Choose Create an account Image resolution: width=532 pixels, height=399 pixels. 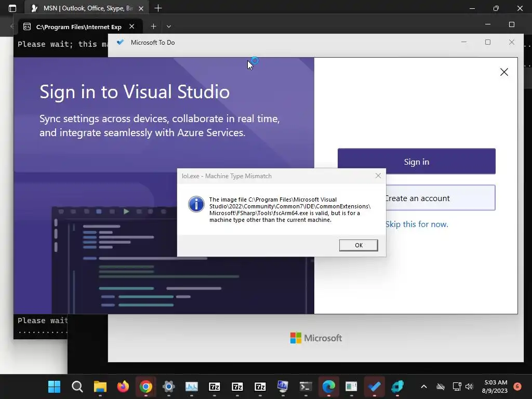point(441,198)
